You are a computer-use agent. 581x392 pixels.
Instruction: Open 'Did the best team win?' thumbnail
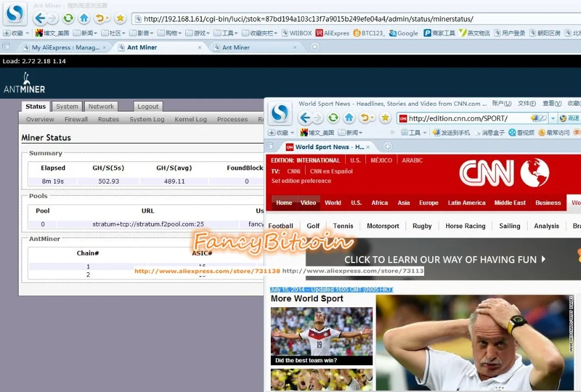[x=322, y=336]
